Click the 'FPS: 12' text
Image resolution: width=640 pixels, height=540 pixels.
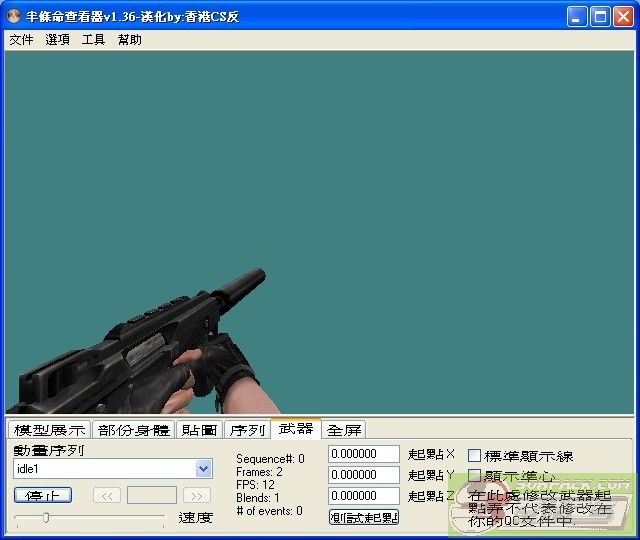(x=255, y=485)
